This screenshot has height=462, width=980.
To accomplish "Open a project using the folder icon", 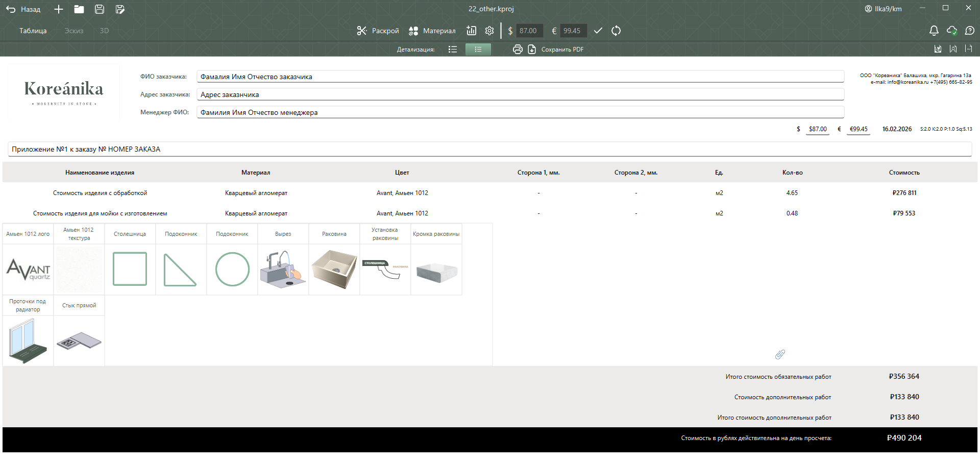I will (x=79, y=9).
